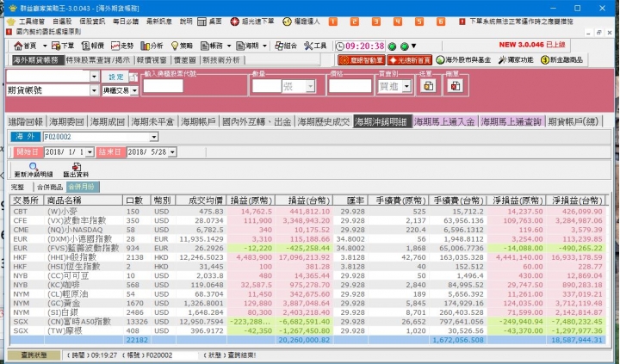The width and height of the screenshot is (620, 364).
Task: Open 報價 quotes toolbar icon
Action: (x=85, y=46)
